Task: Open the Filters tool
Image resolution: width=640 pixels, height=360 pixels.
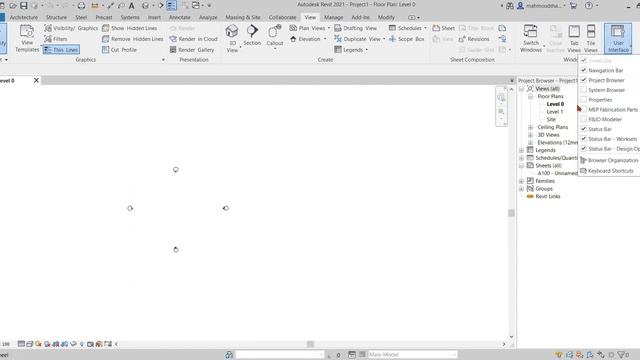Action: point(56,39)
